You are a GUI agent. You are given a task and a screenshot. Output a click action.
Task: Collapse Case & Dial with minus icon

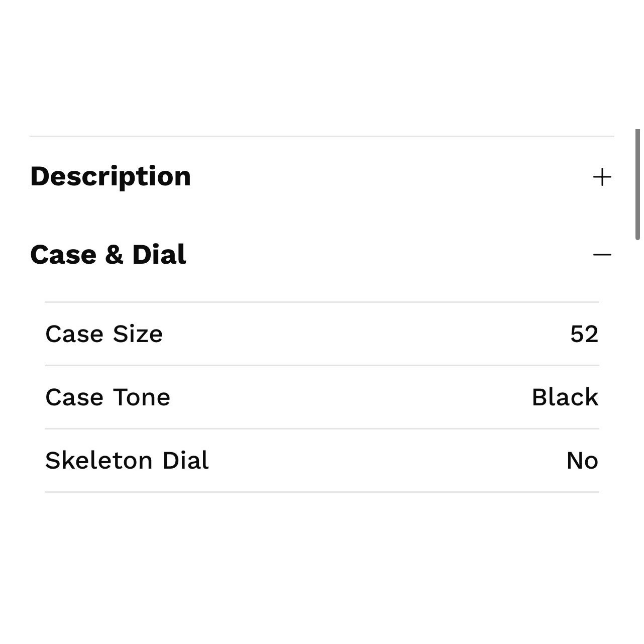(x=602, y=255)
